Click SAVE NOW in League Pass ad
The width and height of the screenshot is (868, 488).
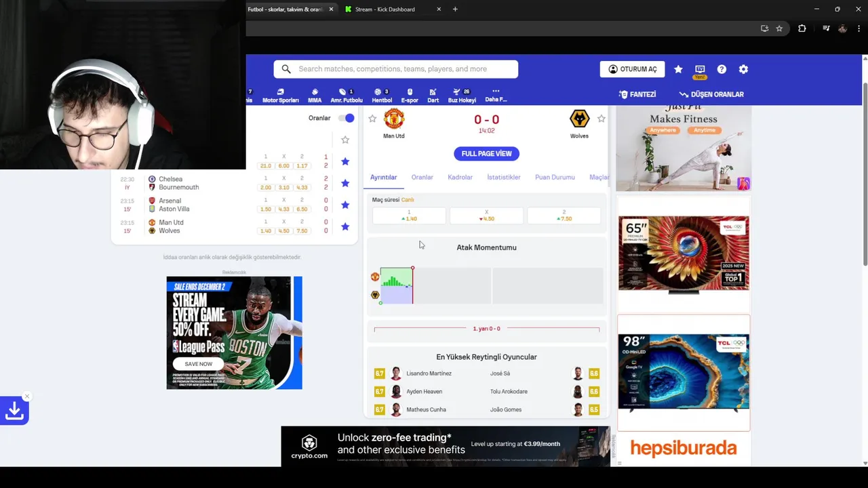tap(198, 364)
